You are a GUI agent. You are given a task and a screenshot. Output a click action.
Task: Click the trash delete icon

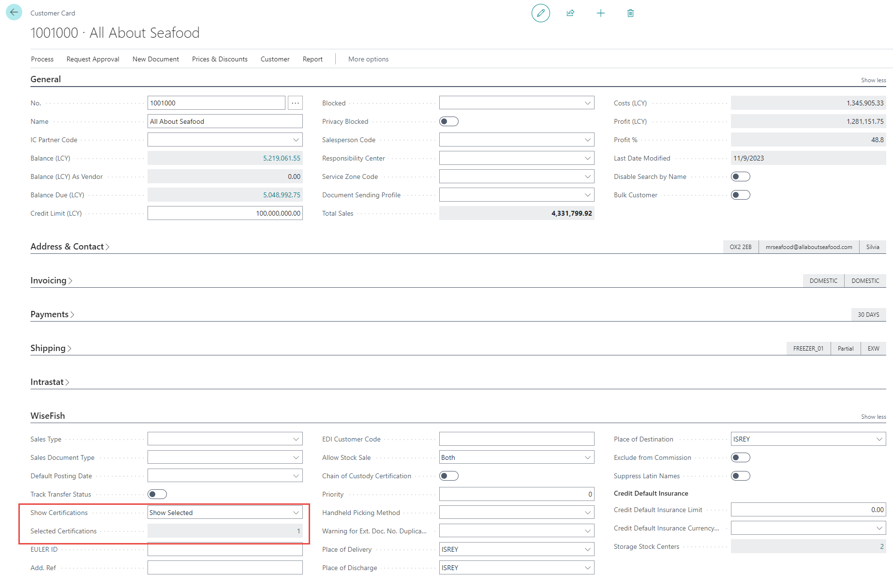(x=630, y=13)
